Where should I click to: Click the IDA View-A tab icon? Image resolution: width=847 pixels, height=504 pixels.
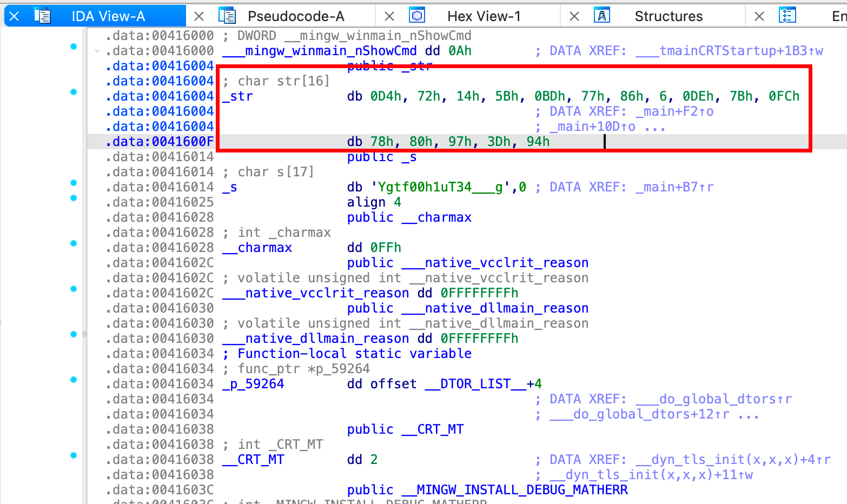tap(42, 16)
